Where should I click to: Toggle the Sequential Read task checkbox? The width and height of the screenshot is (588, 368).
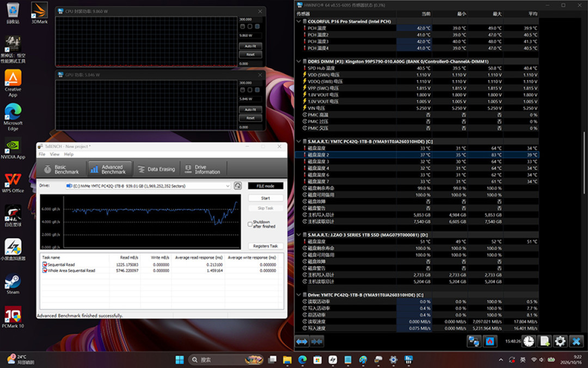click(x=45, y=264)
